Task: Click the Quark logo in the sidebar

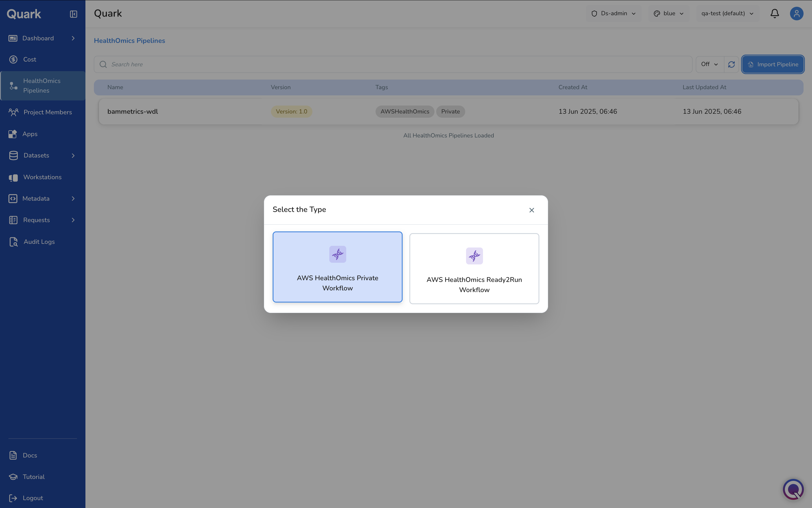Action: pos(24,14)
